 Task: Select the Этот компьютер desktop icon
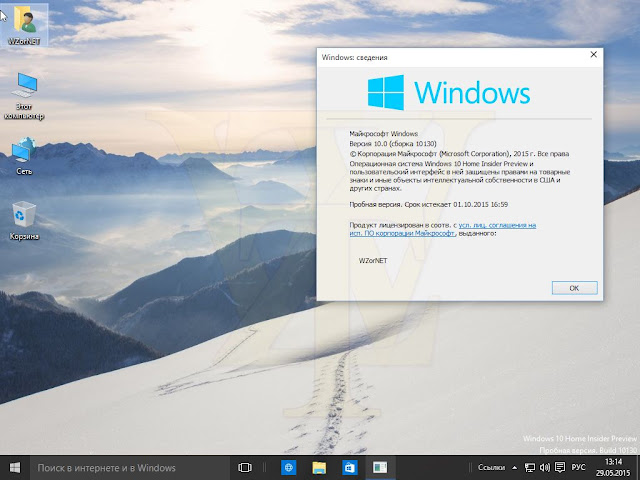click(x=24, y=96)
